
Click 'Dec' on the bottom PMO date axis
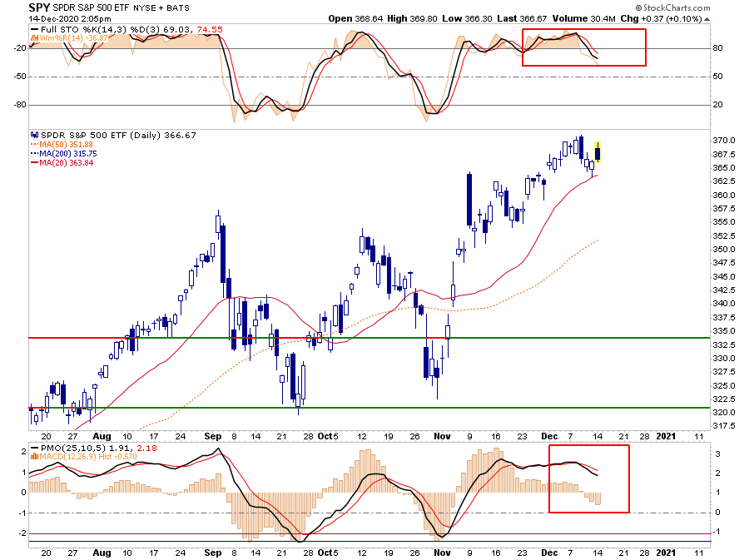point(549,553)
